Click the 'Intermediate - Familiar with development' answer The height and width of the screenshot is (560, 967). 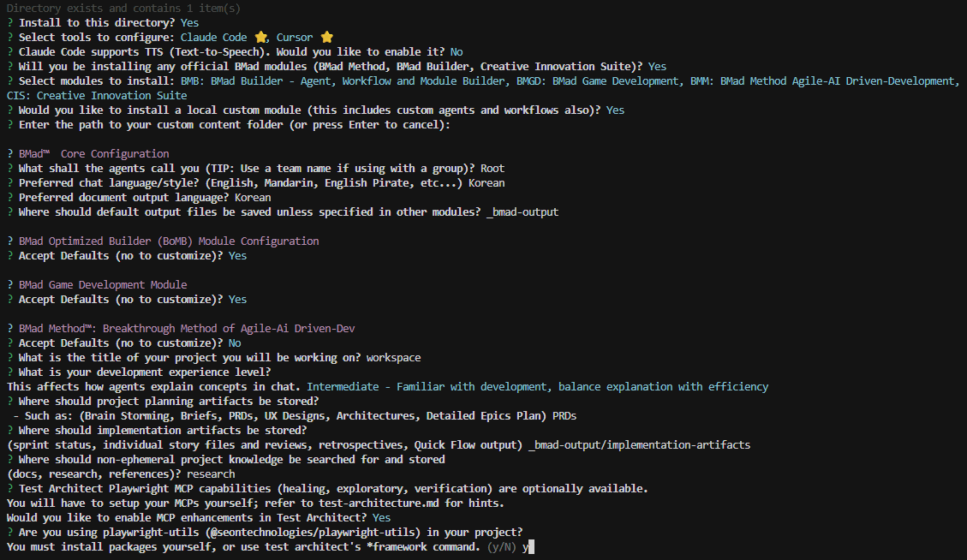point(538,387)
